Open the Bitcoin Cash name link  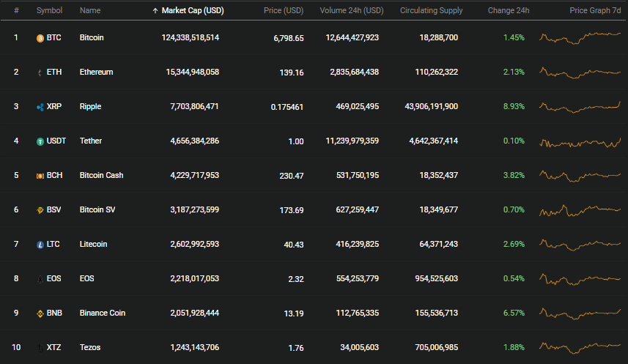click(101, 175)
